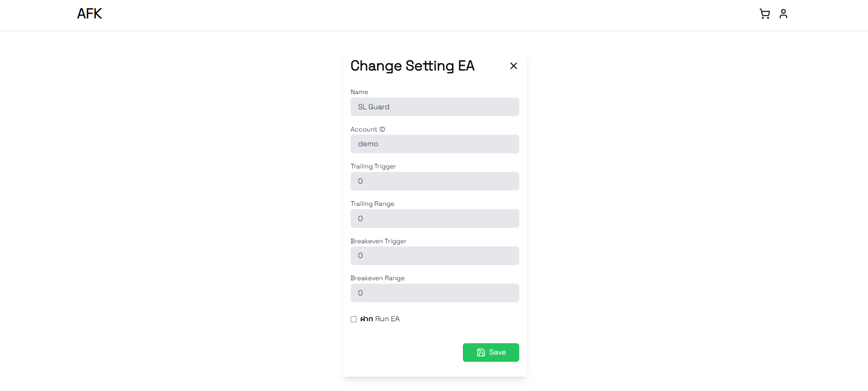
Task: Focus the Name field containing SL Guard
Action: (x=435, y=107)
